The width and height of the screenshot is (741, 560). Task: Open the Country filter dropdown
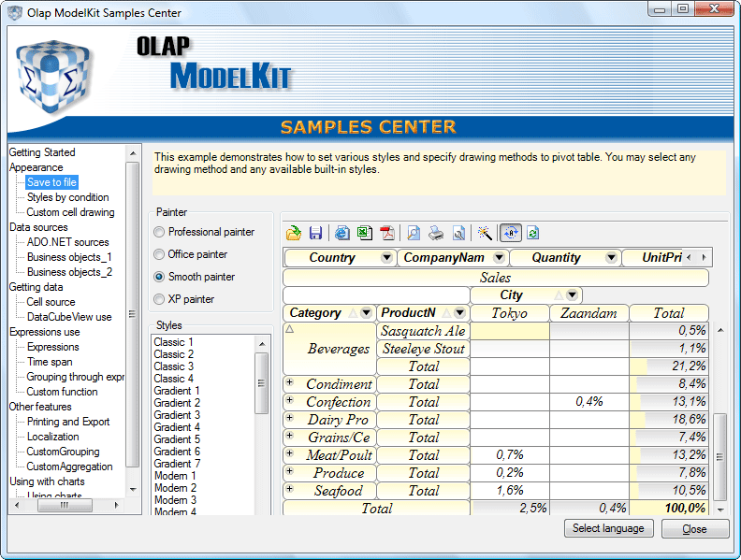tap(387, 258)
